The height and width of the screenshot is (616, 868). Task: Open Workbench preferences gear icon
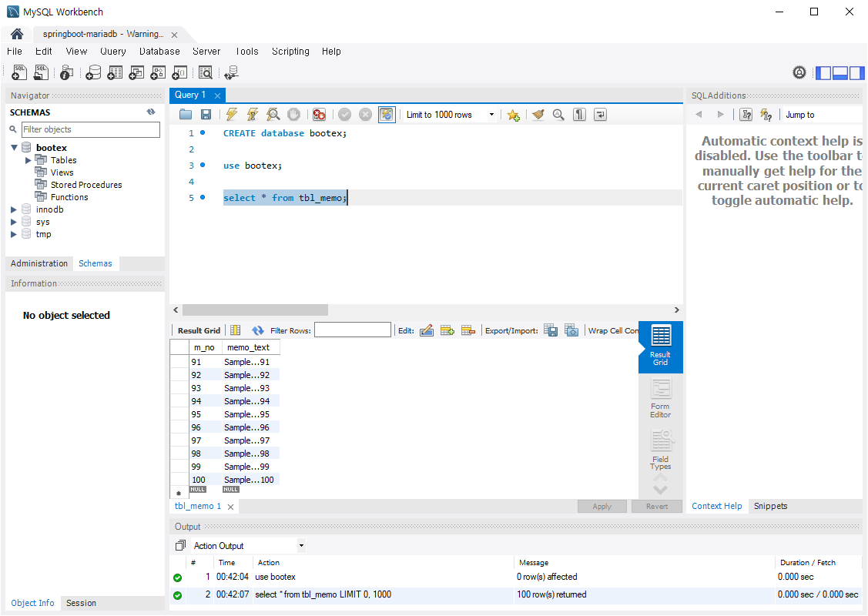pyautogui.click(x=799, y=72)
